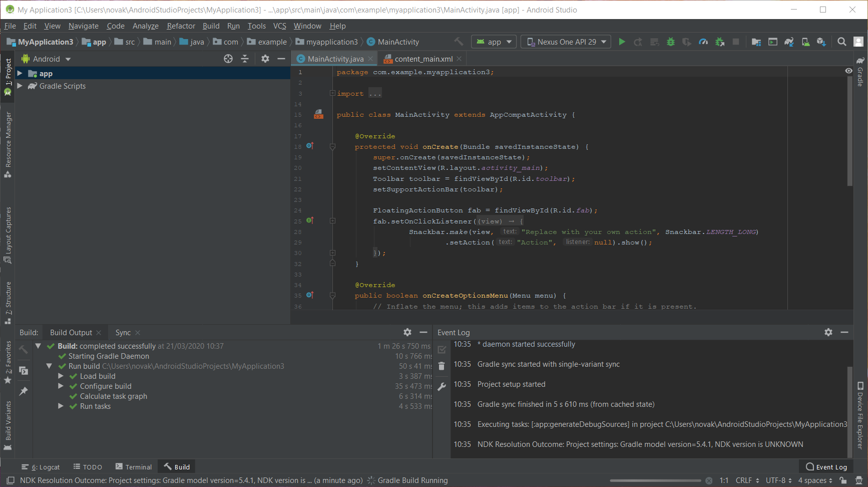Click the related XML file gutter icon
868x487 pixels.
[318, 114]
